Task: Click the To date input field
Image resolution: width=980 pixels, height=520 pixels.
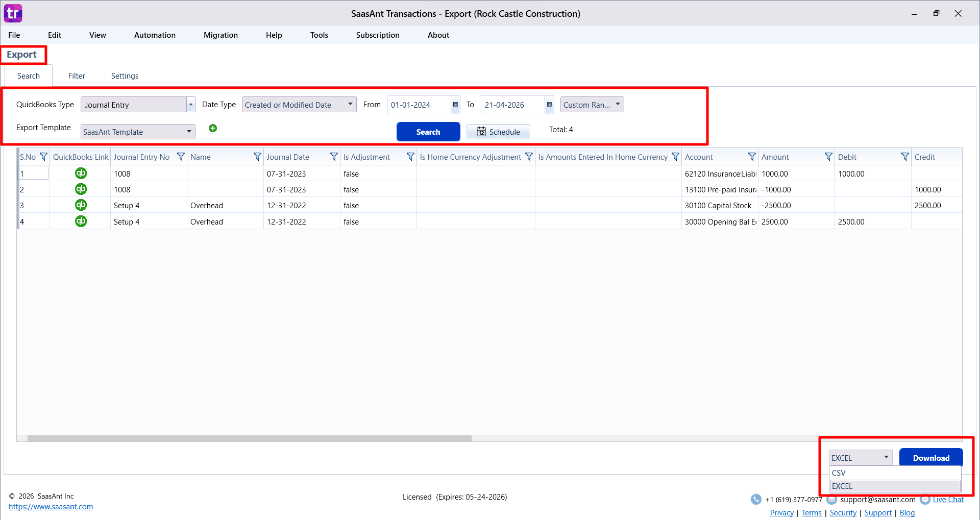Action: pos(512,105)
